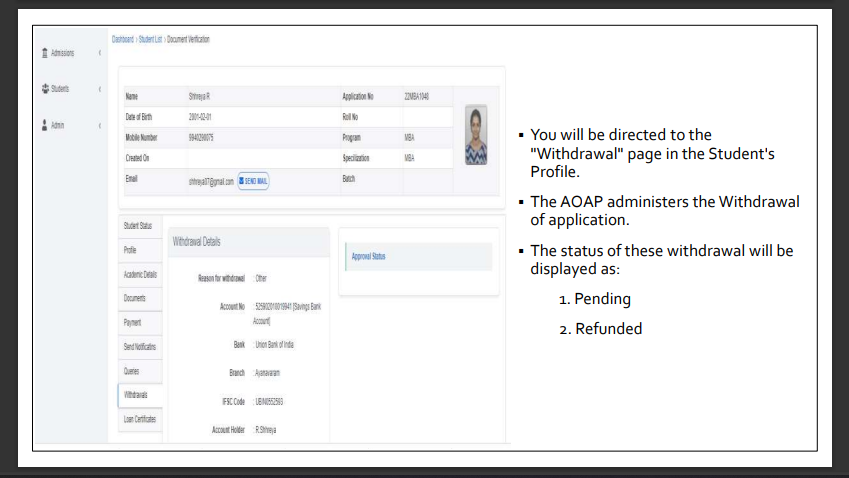Click the Withdrawals tab

[x=136, y=395]
